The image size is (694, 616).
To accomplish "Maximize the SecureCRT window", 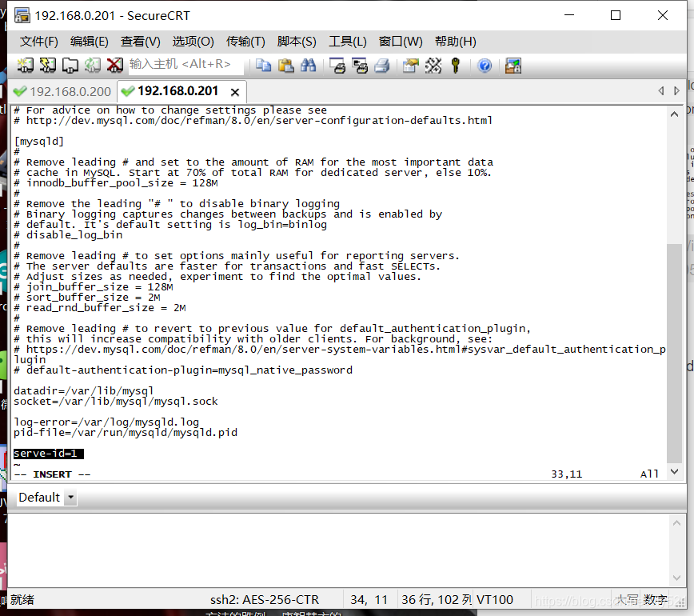I will tap(615, 15).
